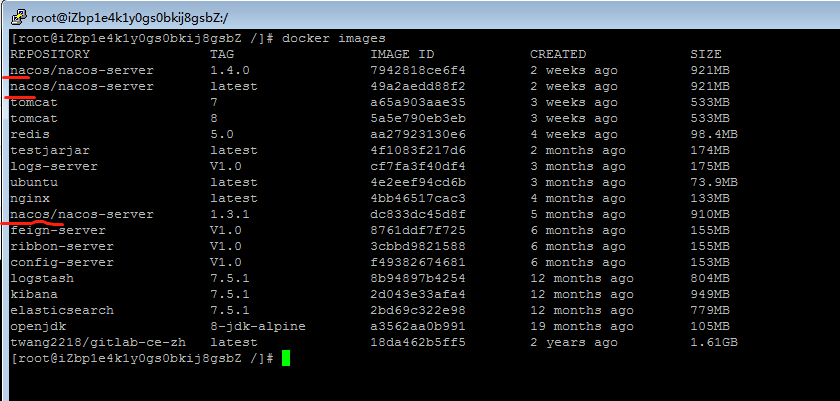
Task: Click the 73.9MB size value
Action: [x=714, y=182]
